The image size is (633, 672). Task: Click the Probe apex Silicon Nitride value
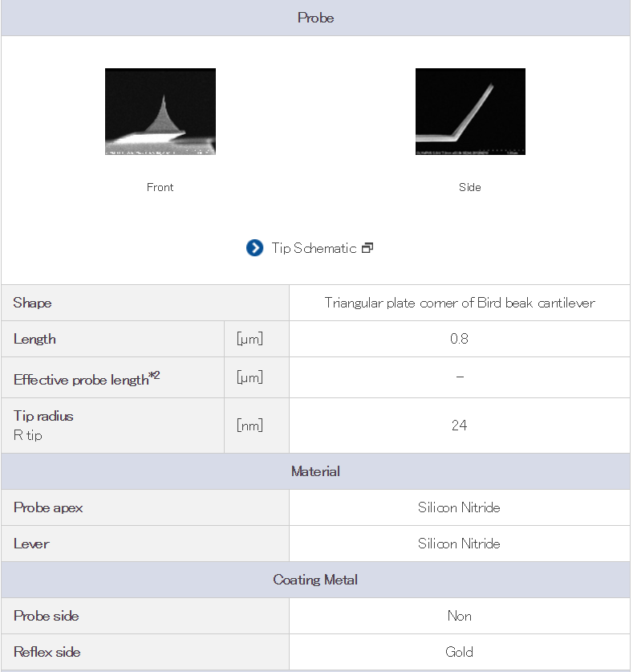tap(460, 507)
